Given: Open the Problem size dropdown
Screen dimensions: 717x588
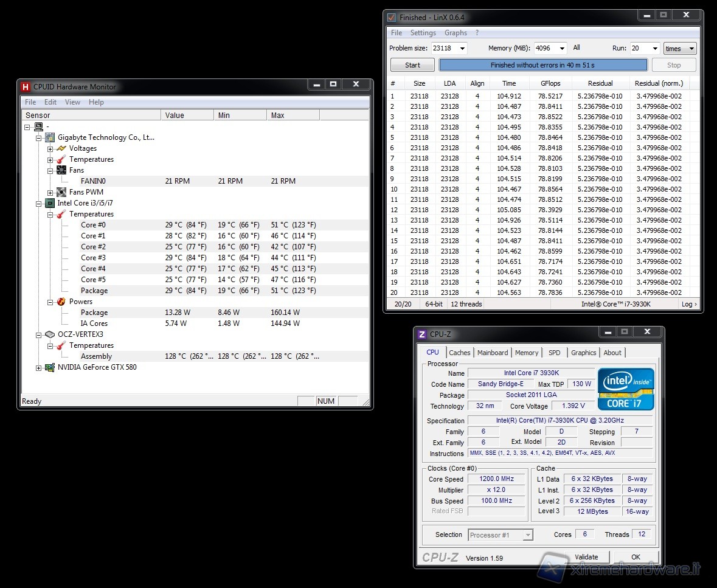Looking at the screenshot, I should pyautogui.click(x=462, y=49).
